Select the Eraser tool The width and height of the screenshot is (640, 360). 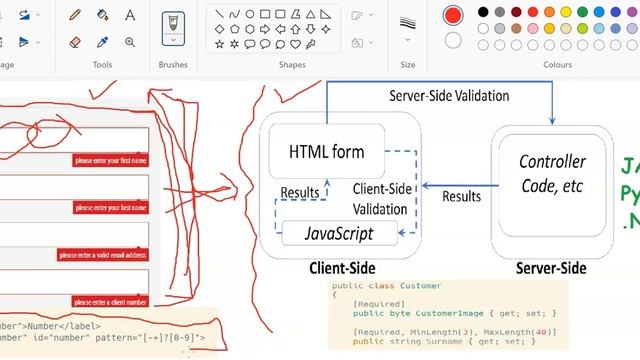coord(75,42)
